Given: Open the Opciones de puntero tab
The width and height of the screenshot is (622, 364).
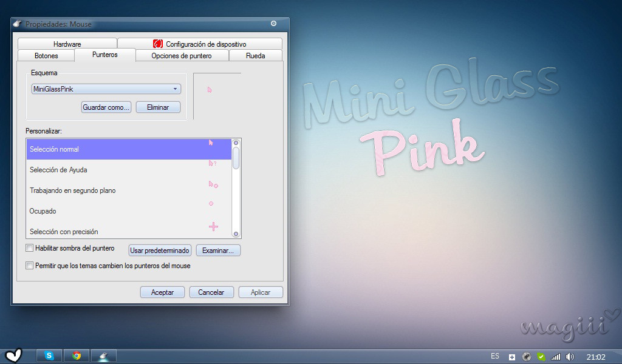Looking at the screenshot, I should [x=182, y=56].
